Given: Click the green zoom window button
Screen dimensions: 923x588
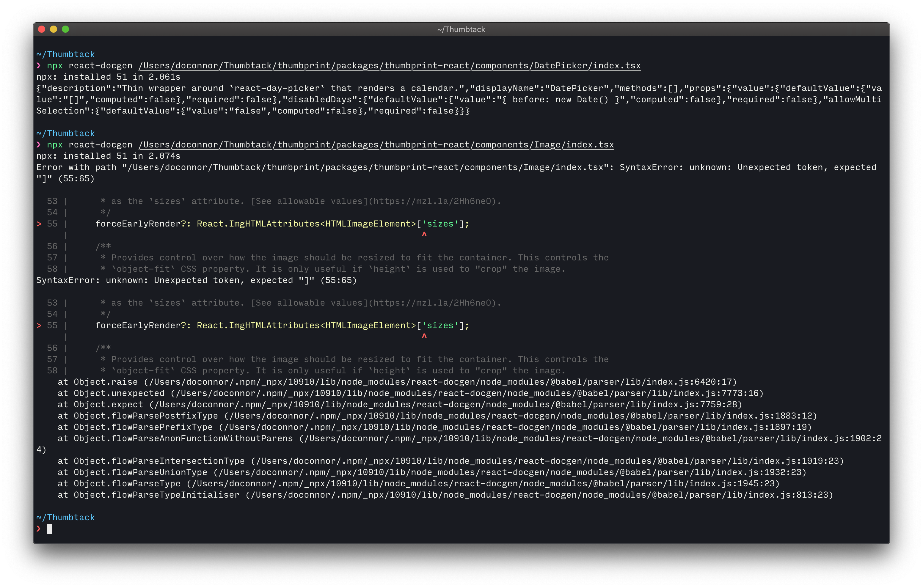Looking at the screenshot, I should click(x=65, y=29).
